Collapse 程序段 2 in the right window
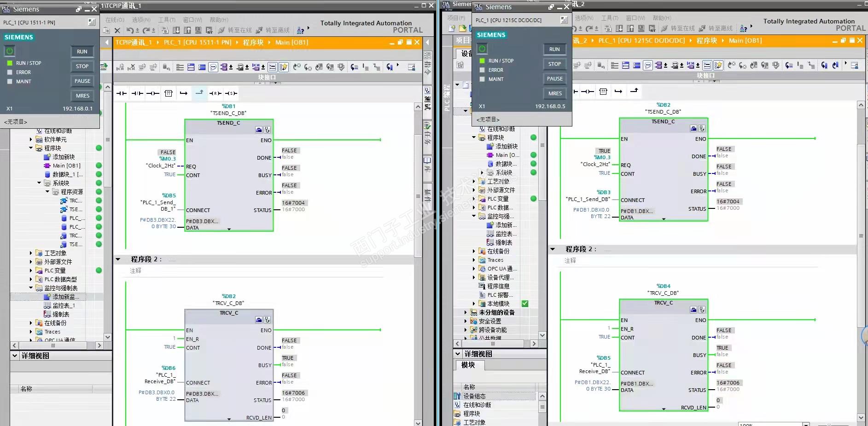 pyautogui.click(x=553, y=249)
